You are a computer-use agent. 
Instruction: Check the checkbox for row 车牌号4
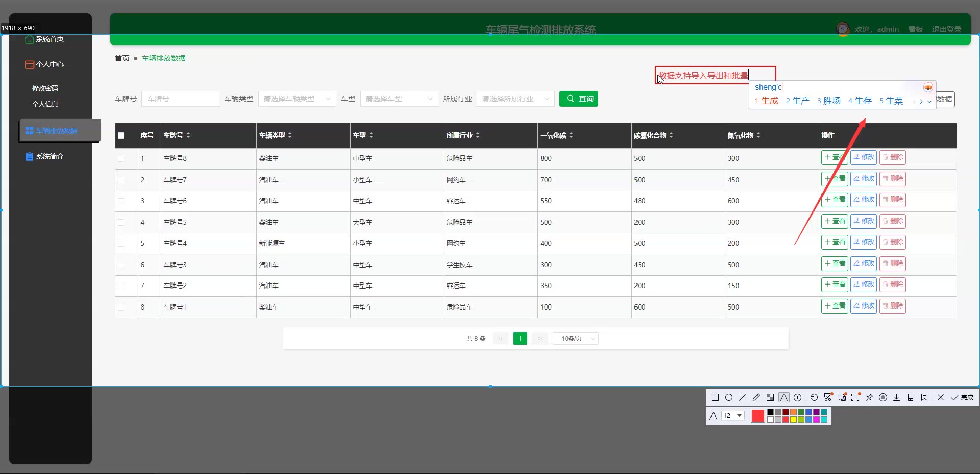pos(121,244)
